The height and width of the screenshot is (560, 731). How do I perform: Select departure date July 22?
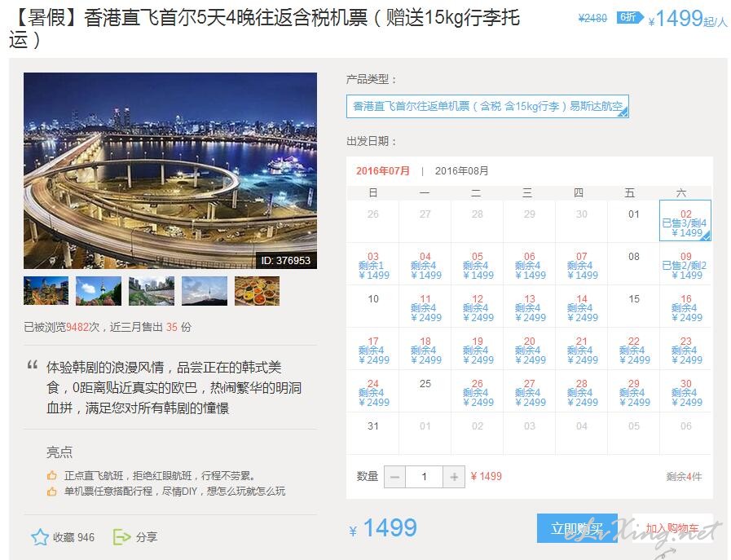coord(634,349)
